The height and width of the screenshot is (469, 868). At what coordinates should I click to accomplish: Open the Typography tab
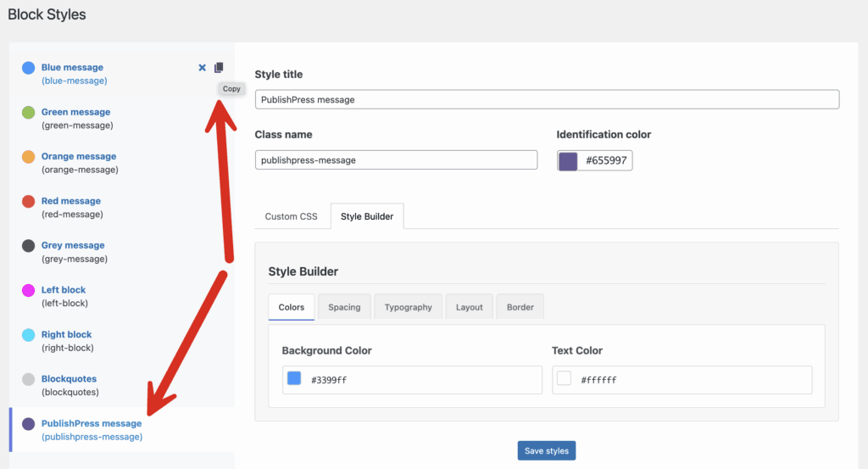tap(408, 307)
